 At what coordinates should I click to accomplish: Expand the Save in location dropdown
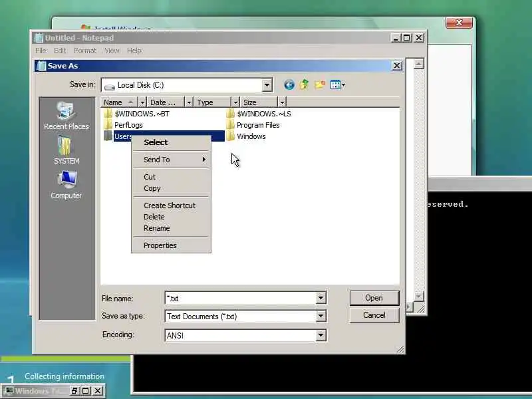coord(267,85)
